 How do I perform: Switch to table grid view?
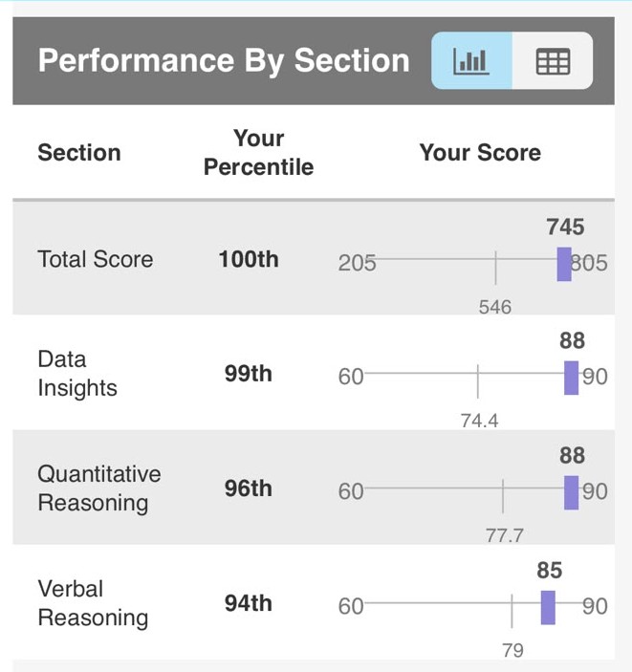553,60
